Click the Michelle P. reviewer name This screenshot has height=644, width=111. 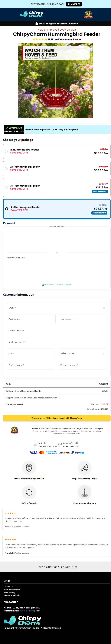pos(9,553)
